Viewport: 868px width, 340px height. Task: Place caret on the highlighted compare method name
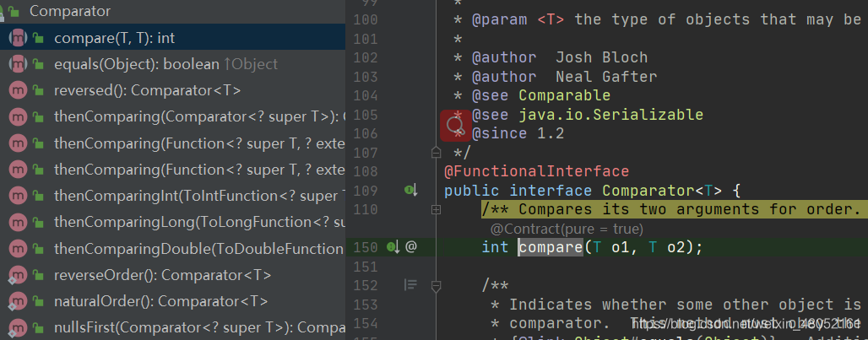(x=551, y=247)
